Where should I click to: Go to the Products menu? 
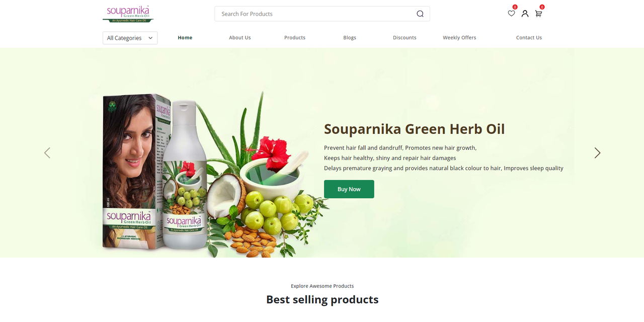pyautogui.click(x=295, y=38)
